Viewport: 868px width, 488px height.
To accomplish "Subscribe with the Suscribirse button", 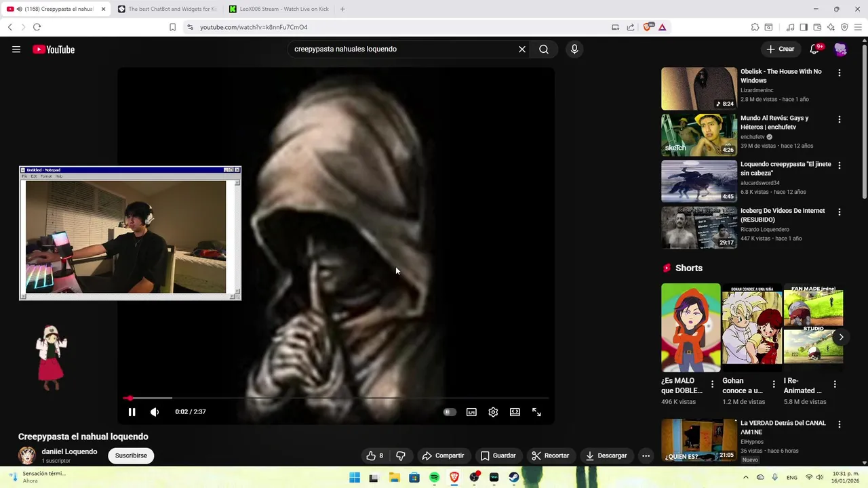I will click(131, 455).
